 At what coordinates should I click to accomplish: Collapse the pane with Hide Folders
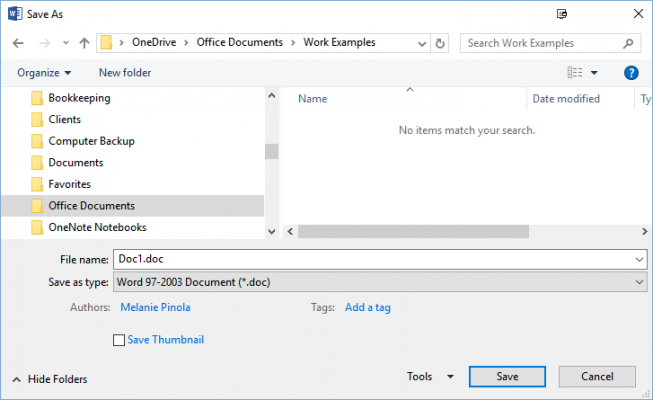[50, 379]
